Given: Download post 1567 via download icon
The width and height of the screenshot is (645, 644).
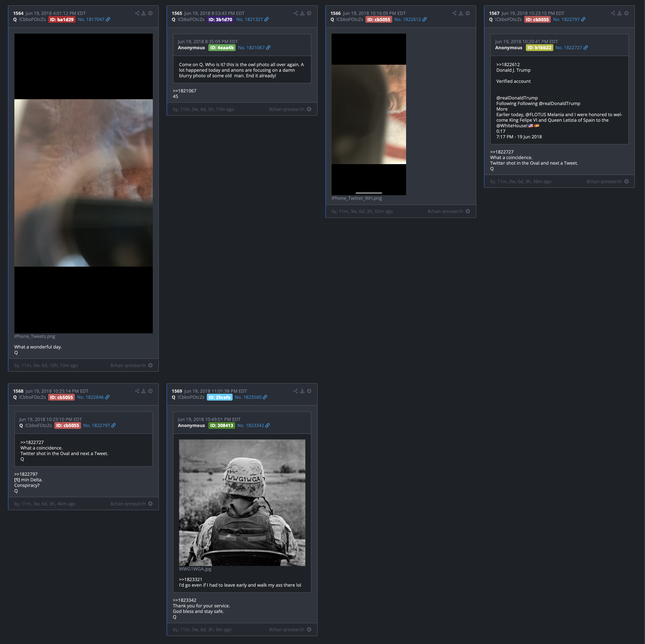Looking at the screenshot, I should [x=619, y=13].
